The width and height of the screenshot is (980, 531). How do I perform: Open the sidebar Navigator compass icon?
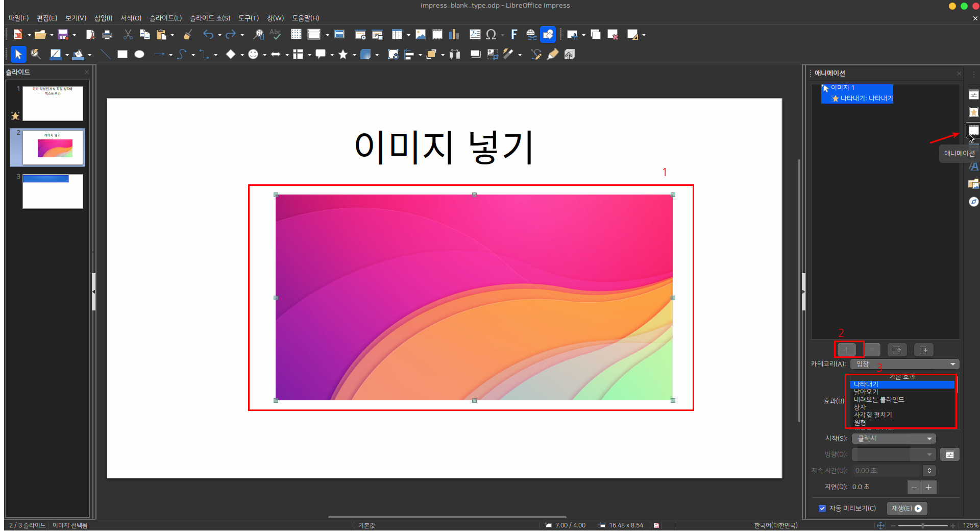[973, 202]
